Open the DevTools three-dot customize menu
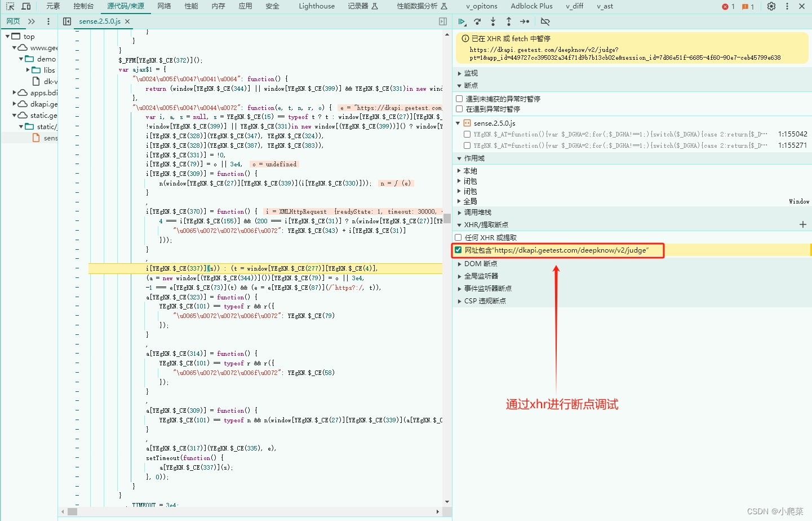 (x=787, y=6)
